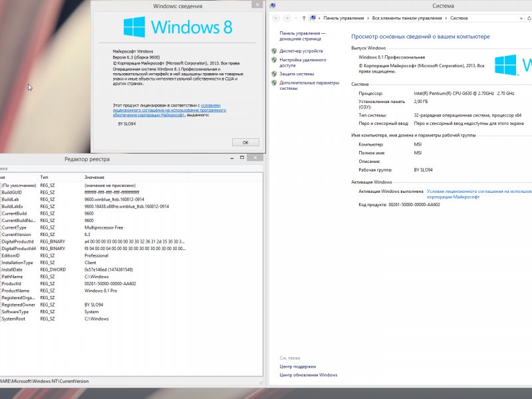Image resolution: width=532 pixels, height=399 pixels.
Task: Select the InstallationType registry value
Action: [x=17, y=263]
